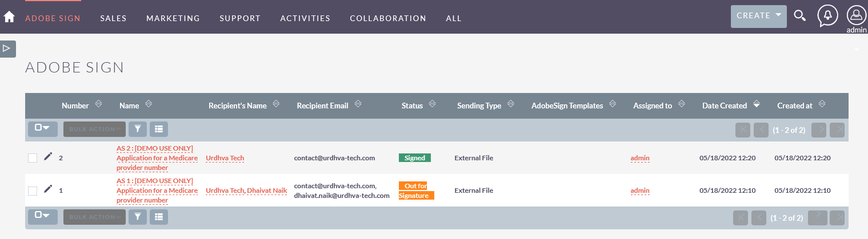Click the Out for Signature status badge
The height and width of the screenshot is (239, 868).
(x=417, y=191)
